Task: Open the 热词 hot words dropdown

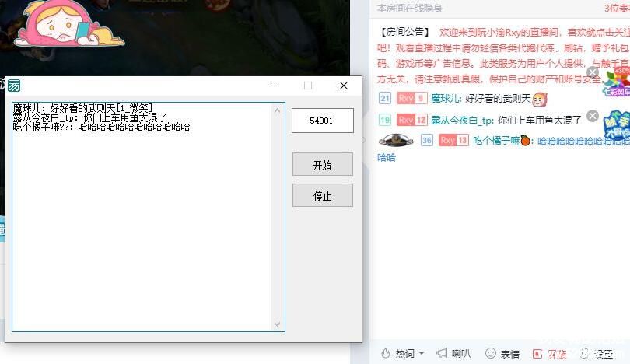Action: pos(410,354)
